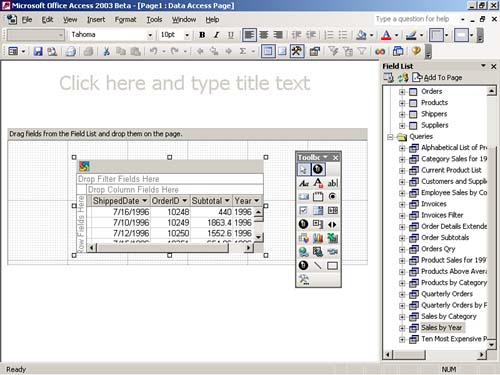Click the Print icon

(70, 51)
